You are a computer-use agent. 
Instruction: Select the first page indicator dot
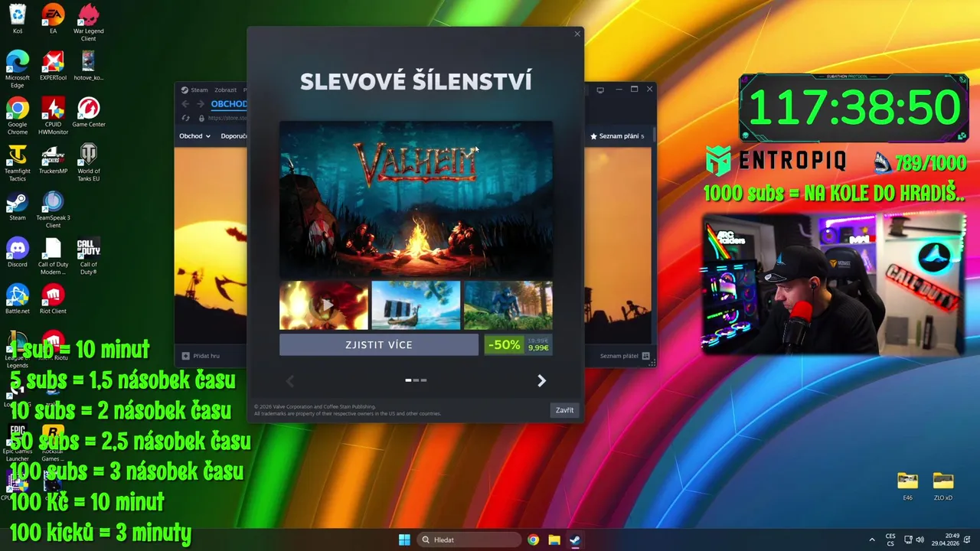click(409, 380)
